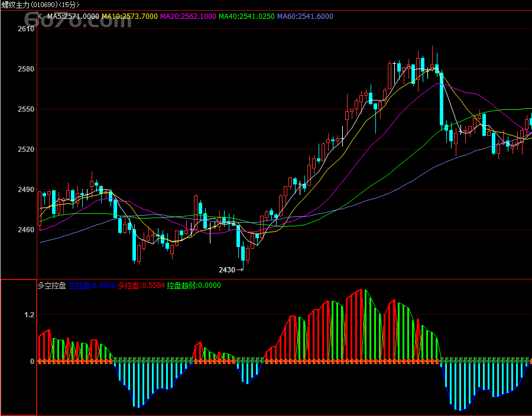Open the 多空控盘 indicator name label
This screenshot has width=532, height=416.
coord(51,285)
